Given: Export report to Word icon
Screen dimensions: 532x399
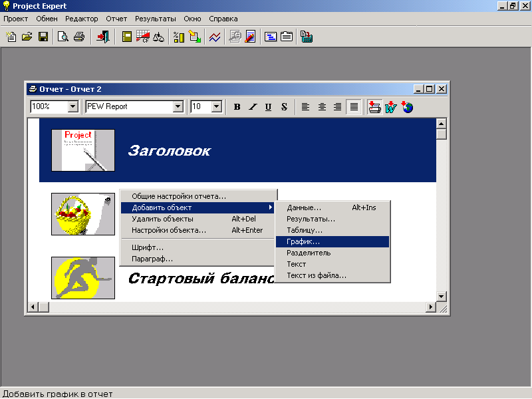Looking at the screenshot, I should [391, 107].
